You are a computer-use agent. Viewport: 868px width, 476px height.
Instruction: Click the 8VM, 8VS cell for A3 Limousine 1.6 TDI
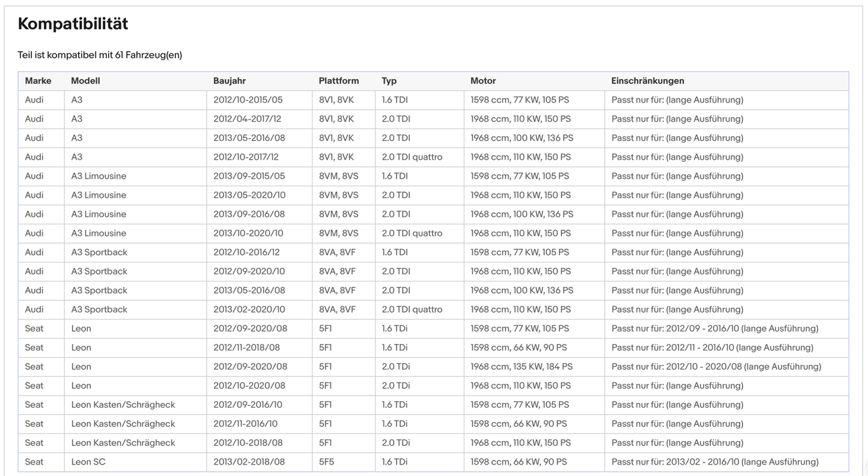pyautogui.click(x=344, y=176)
